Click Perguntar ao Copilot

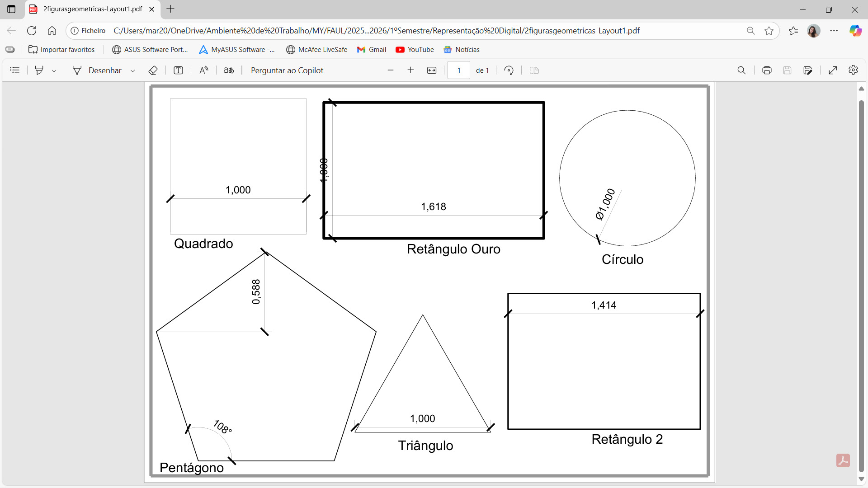coord(287,70)
